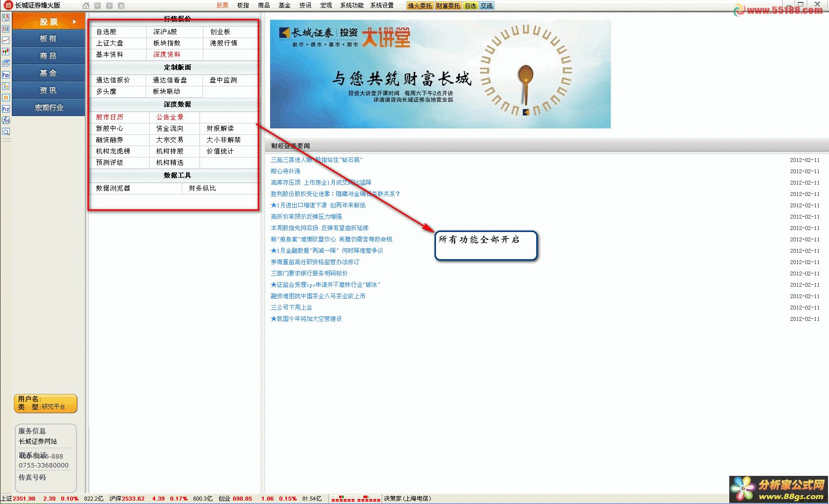The height and width of the screenshot is (504, 829).
Task: Click 决策家(上海电信) server status
Action: click(407, 499)
